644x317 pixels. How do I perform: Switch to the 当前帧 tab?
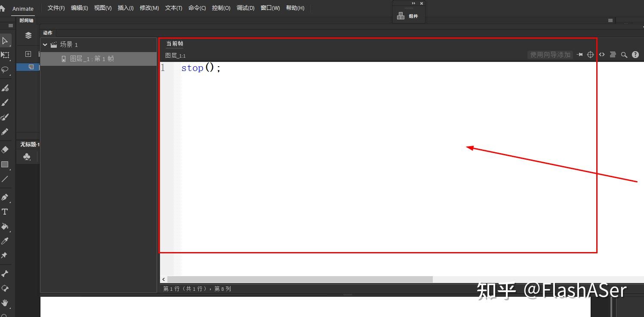(x=175, y=43)
